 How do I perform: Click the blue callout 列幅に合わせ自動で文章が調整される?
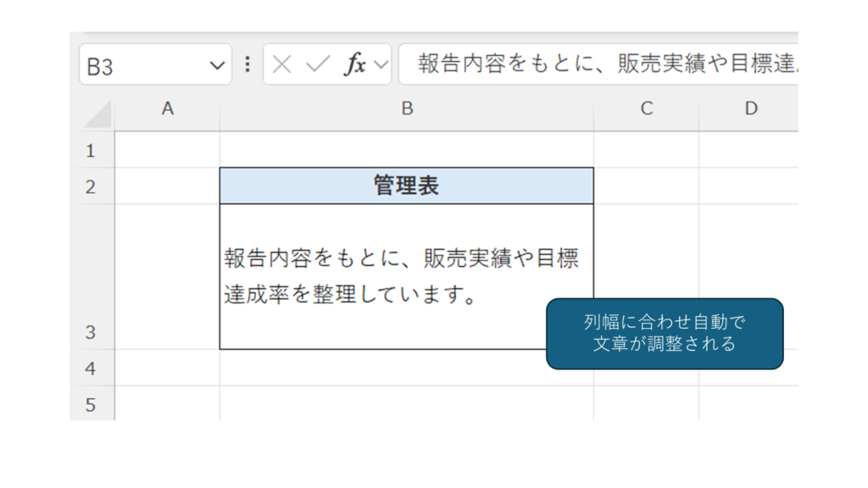664,334
